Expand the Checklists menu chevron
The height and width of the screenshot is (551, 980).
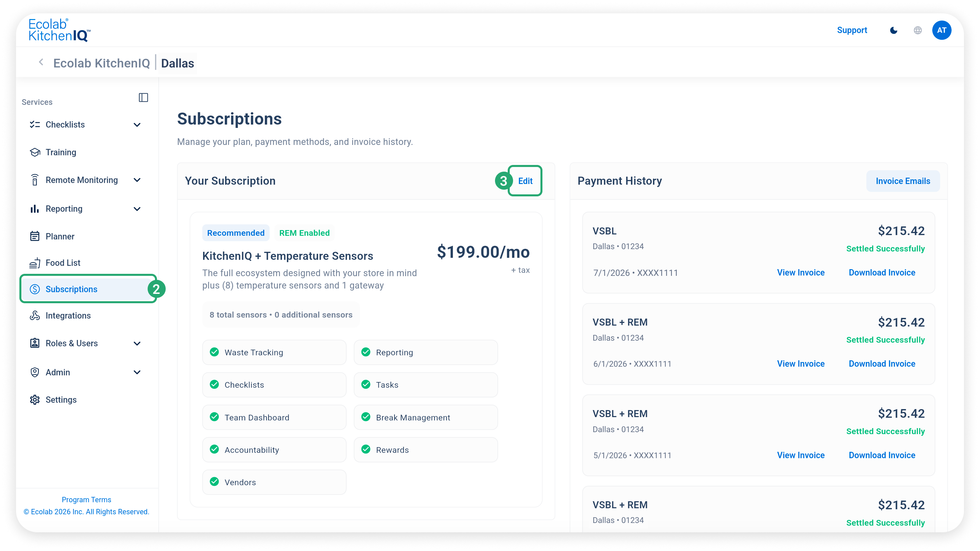137,125
